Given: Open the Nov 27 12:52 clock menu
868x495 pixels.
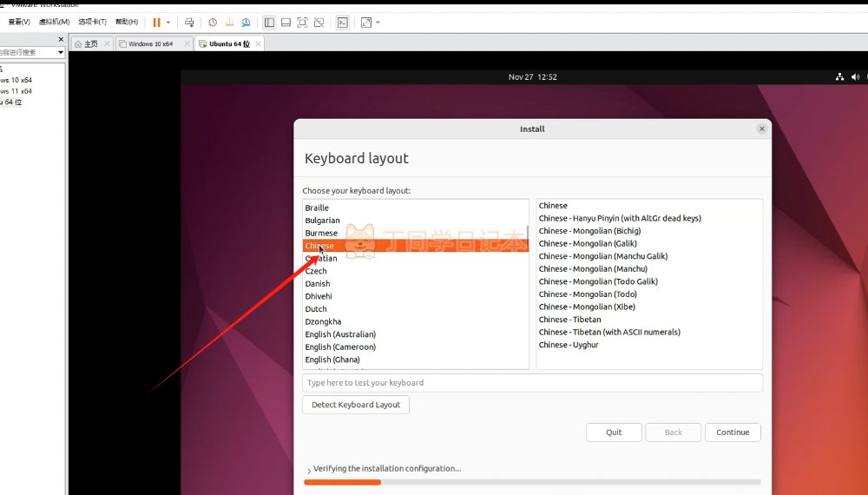Looking at the screenshot, I should coord(533,77).
